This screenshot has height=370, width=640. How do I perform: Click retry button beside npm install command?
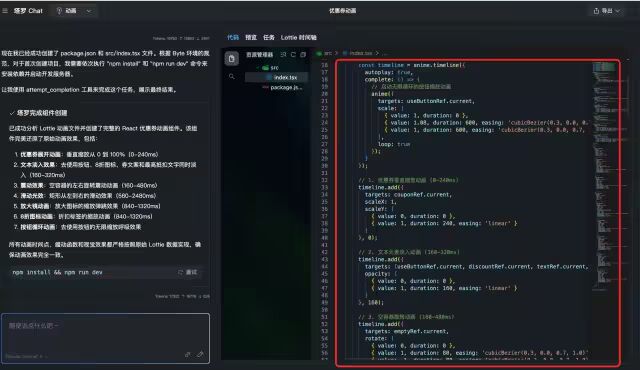(x=187, y=272)
